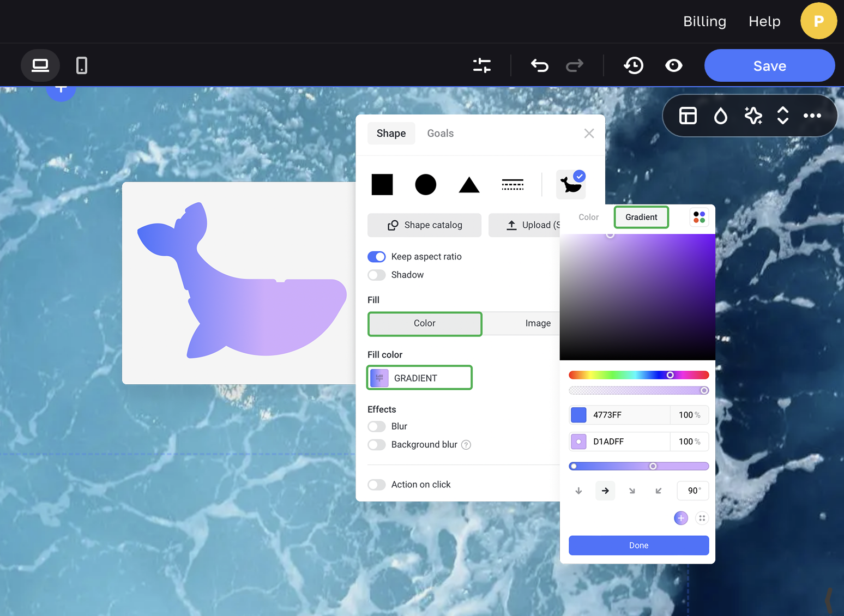This screenshot has width=844, height=616.
Task: Expand the block move up/down chevrons
Action: click(782, 116)
